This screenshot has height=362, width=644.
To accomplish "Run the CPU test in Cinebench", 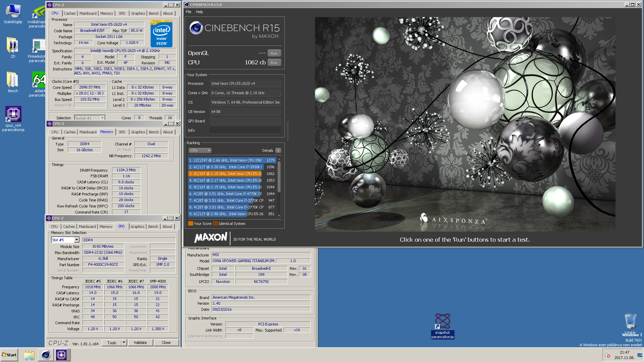I will point(274,63).
